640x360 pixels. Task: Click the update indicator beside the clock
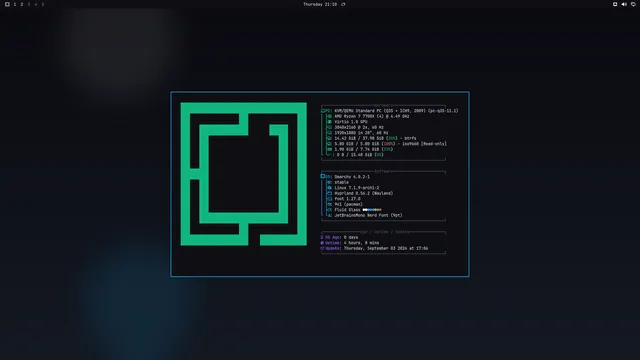pos(343,4)
